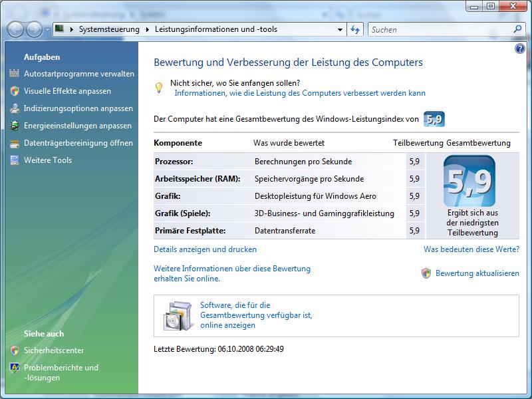Click the Komponente column header
The height and width of the screenshot is (399, 532).
178,143
